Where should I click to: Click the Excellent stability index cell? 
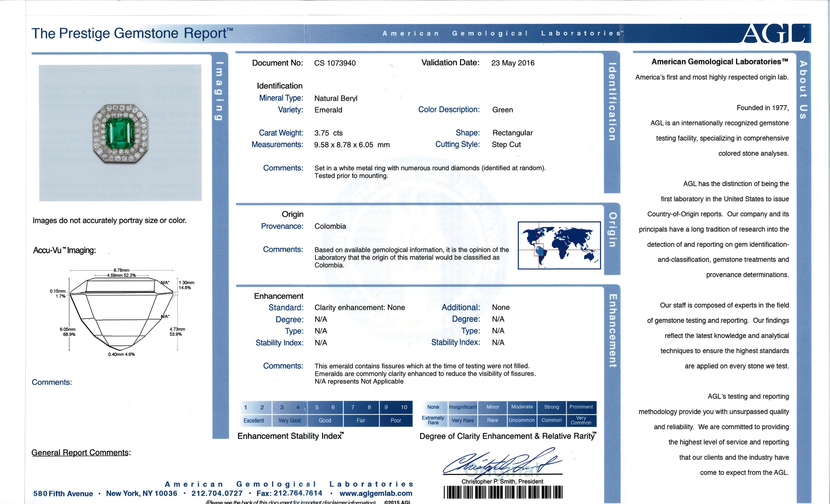[254, 420]
